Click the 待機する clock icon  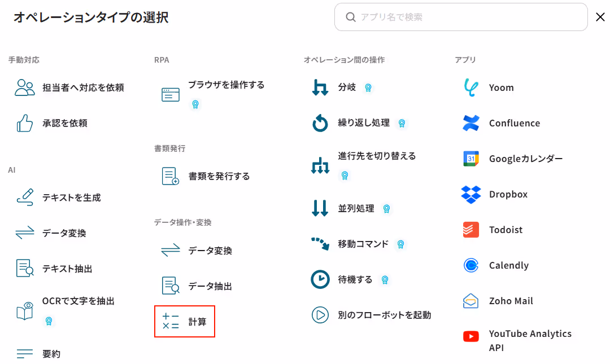pos(320,279)
